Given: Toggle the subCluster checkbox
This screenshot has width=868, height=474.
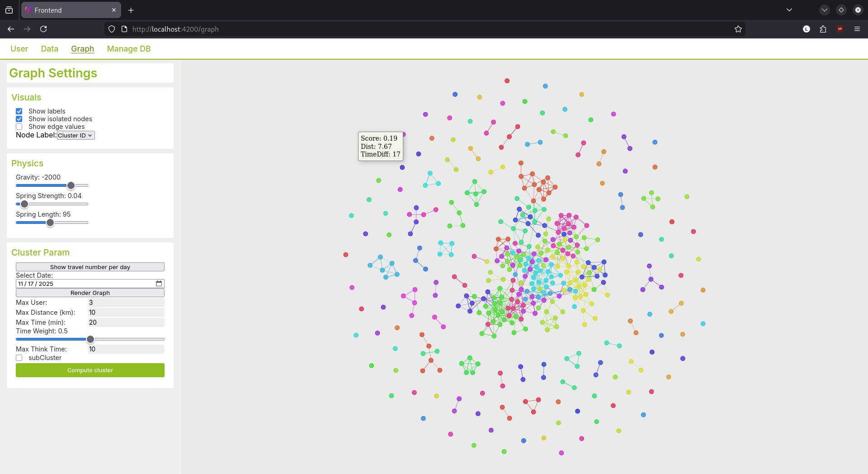Looking at the screenshot, I should [x=19, y=358].
